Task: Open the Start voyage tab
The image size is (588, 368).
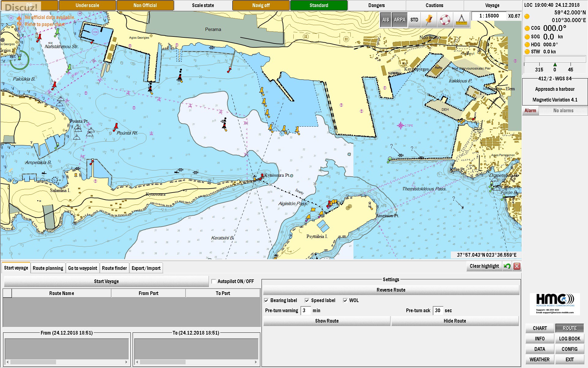Action: tap(16, 268)
